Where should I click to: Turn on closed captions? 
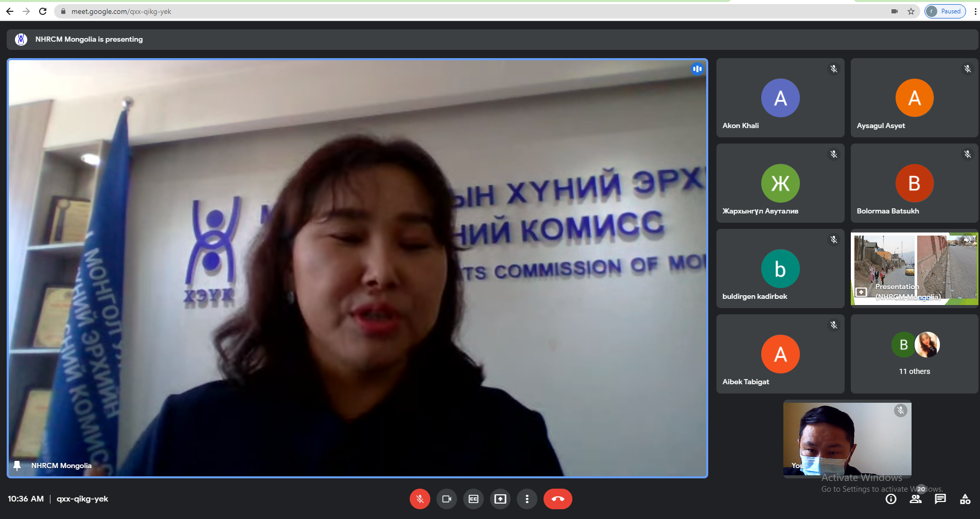pyautogui.click(x=474, y=499)
